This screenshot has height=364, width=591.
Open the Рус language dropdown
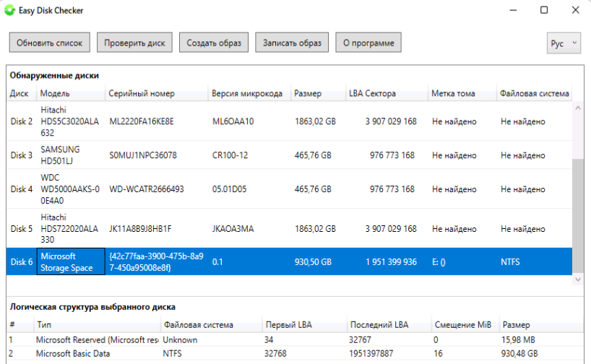pos(564,43)
